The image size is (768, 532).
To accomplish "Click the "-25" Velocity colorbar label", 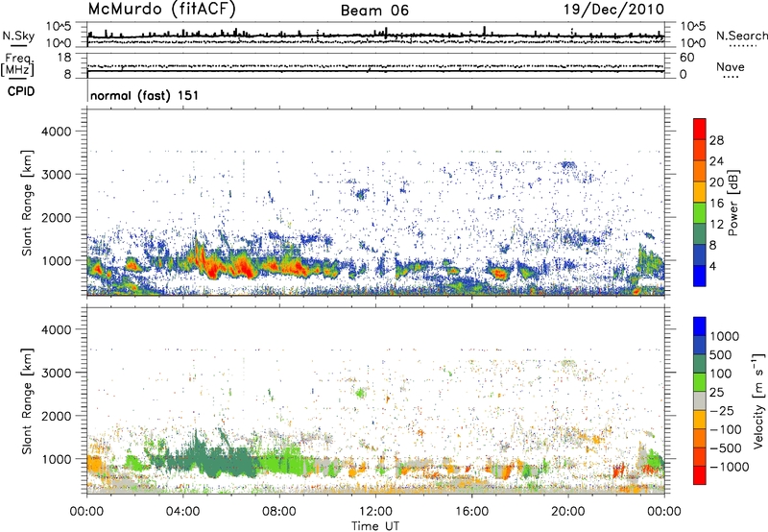I will pyautogui.click(x=723, y=411).
